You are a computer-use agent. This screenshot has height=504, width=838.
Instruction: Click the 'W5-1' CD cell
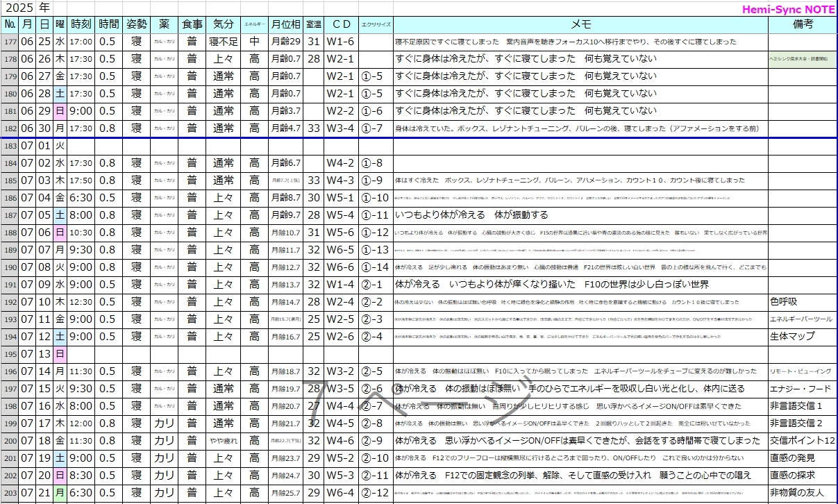[x=341, y=198]
